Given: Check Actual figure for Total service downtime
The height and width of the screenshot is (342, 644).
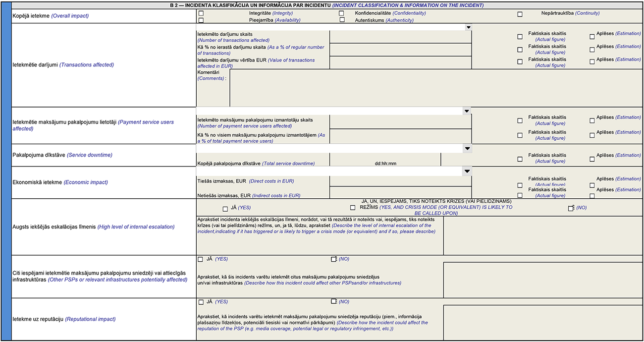Looking at the screenshot, I should (x=520, y=159).
